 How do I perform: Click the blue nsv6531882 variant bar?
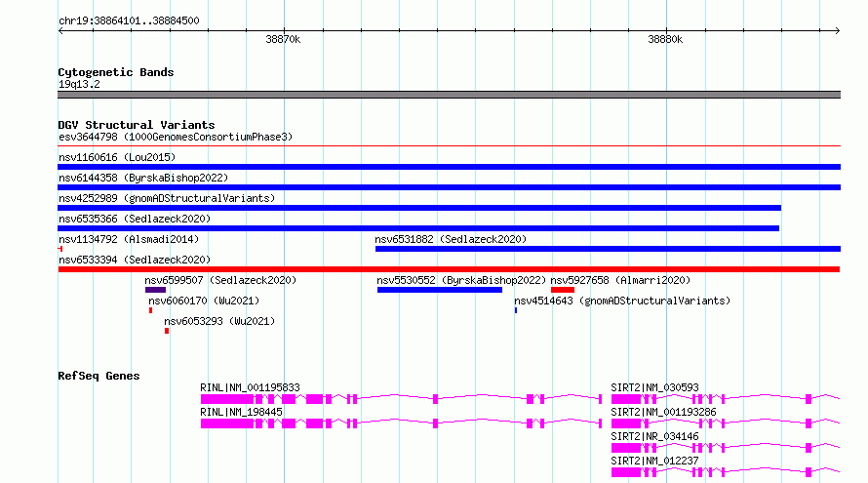click(x=608, y=249)
